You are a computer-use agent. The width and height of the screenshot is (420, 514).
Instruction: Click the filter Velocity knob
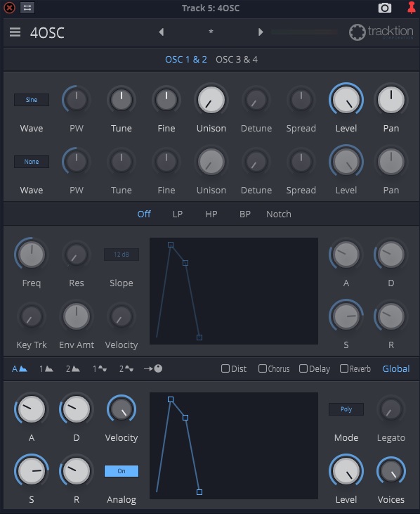pyautogui.click(x=122, y=316)
